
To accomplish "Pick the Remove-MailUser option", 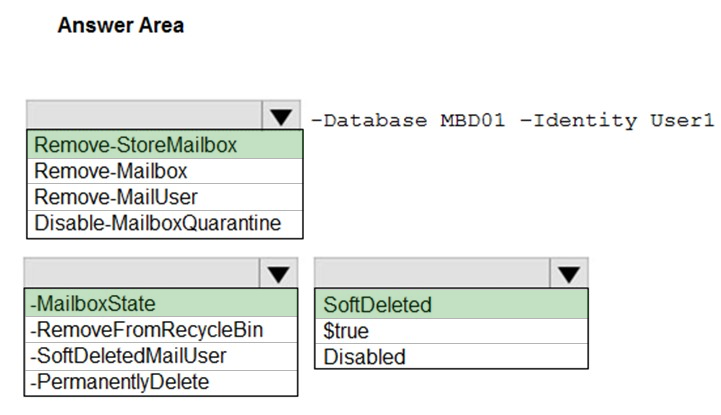I will click(165, 197).
